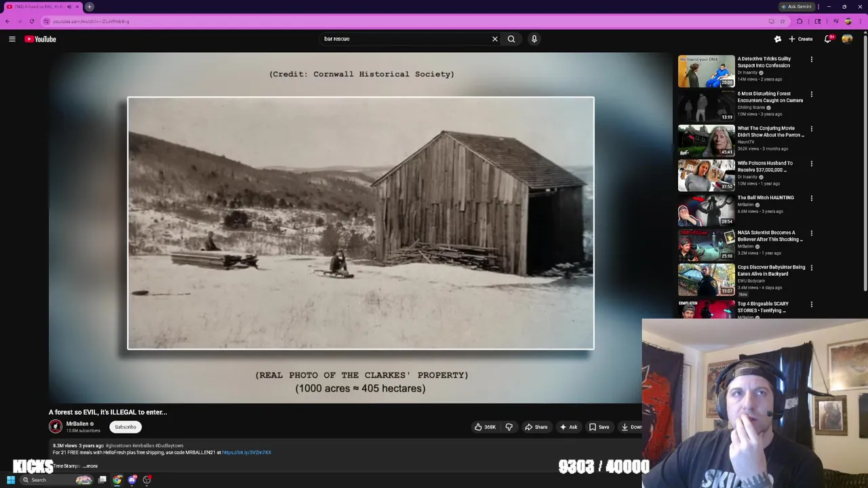Open Wife Poisons Husband video title
Screen dimensions: 868x488
[x=765, y=166]
